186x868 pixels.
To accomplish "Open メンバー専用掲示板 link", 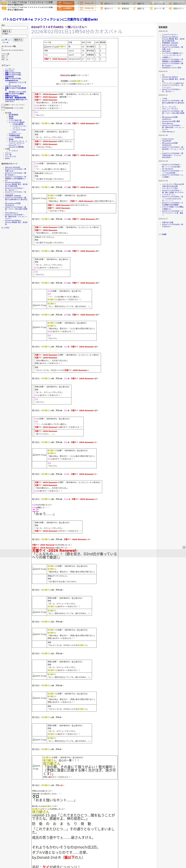I will pyautogui.click(x=16, y=137).
